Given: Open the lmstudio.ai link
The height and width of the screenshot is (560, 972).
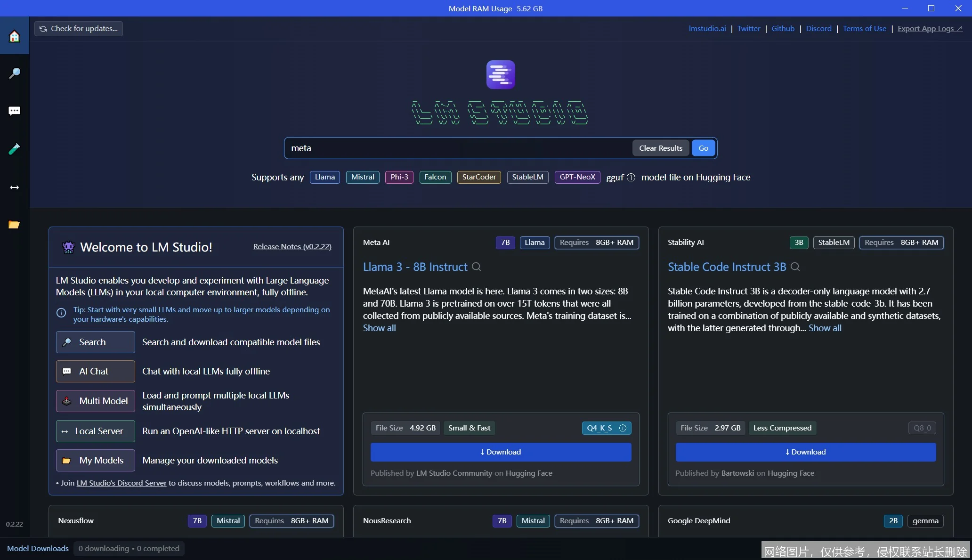Looking at the screenshot, I should (707, 29).
